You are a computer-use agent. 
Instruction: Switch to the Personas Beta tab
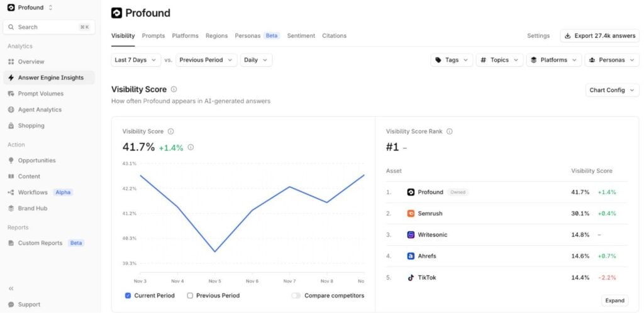click(x=257, y=36)
